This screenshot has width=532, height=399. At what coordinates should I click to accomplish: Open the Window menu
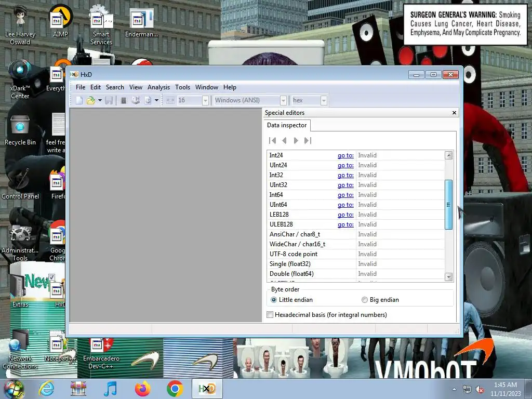(x=207, y=87)
